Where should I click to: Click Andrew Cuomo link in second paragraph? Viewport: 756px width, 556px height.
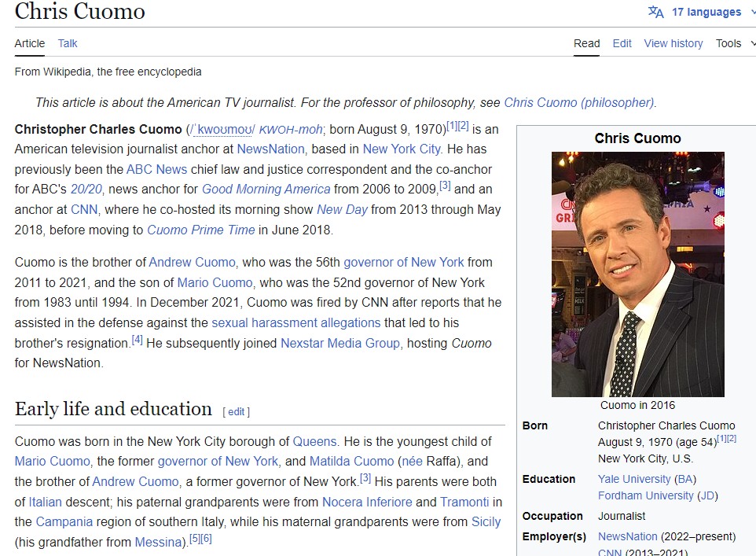(x=192, y=262)
